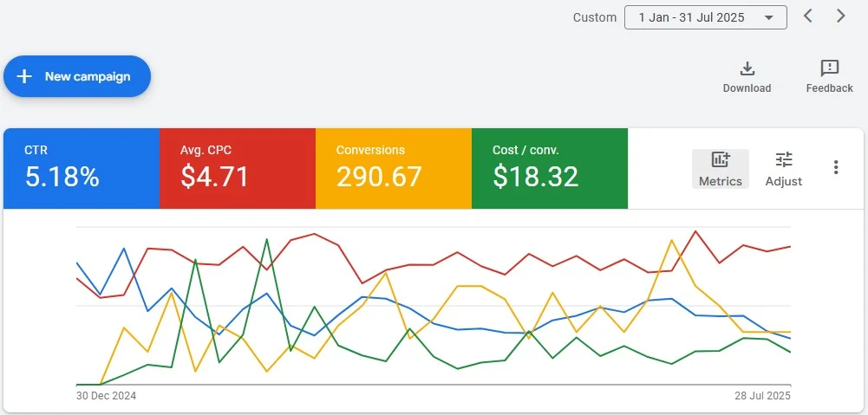868x415 pixels.
Task: Click the 30 Dec 2024 axis label
Action: (107, 396)
